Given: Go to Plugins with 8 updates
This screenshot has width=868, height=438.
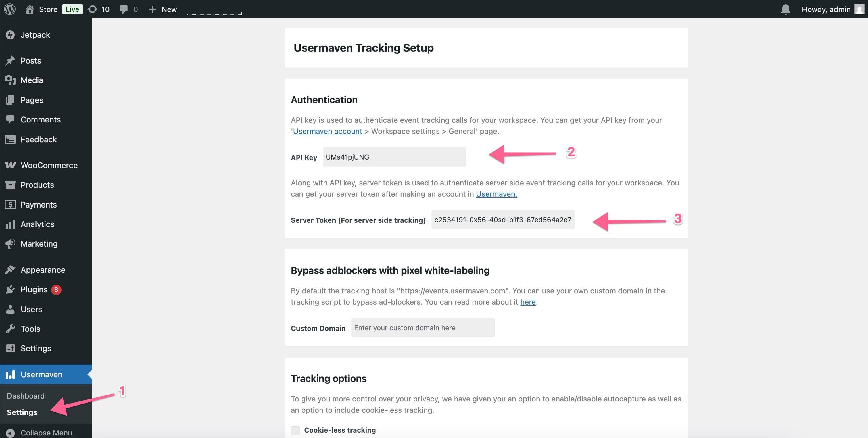Looking at the screenshot, I should coord(34,289).
